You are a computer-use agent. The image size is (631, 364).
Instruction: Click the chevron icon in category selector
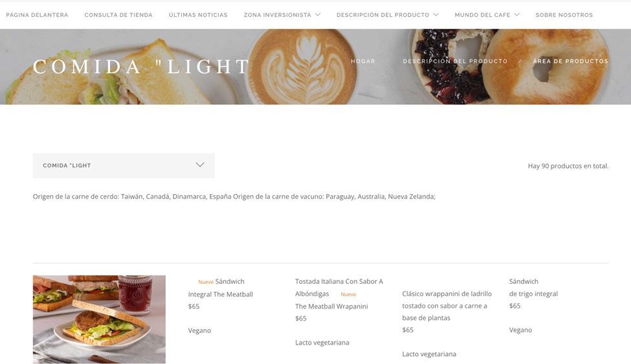(x=200, y=164)
